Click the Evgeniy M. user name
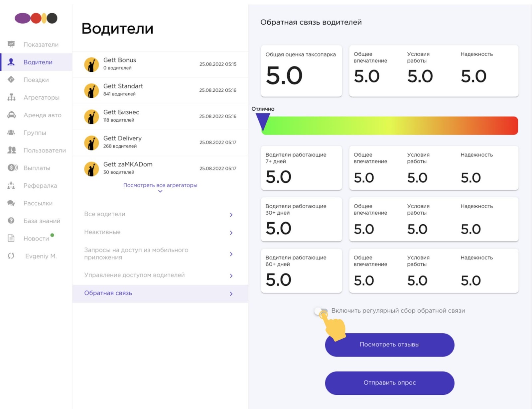This screenshot has height=409, width=532. 41,256
